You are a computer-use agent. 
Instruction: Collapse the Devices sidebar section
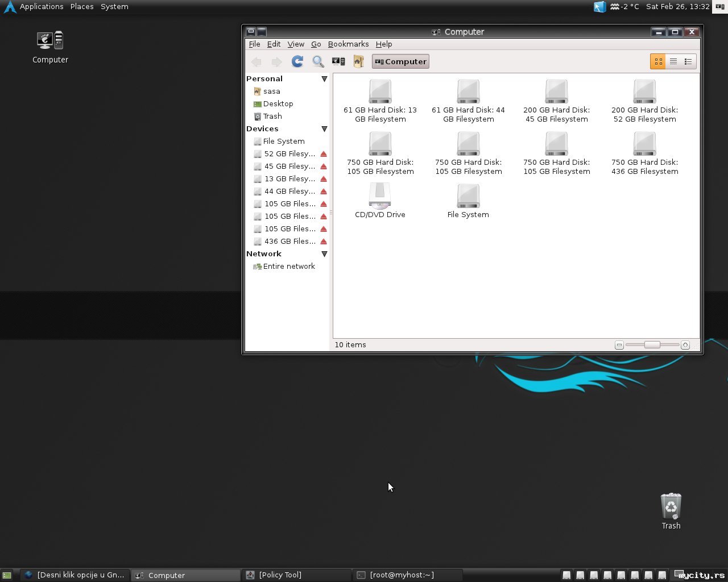[x=324, y=129]
